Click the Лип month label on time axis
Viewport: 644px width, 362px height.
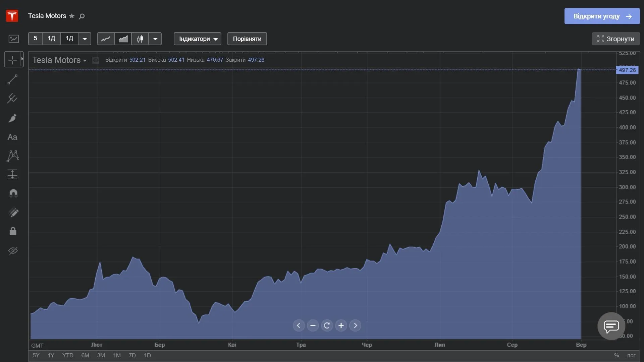click(x=440, y=345)
